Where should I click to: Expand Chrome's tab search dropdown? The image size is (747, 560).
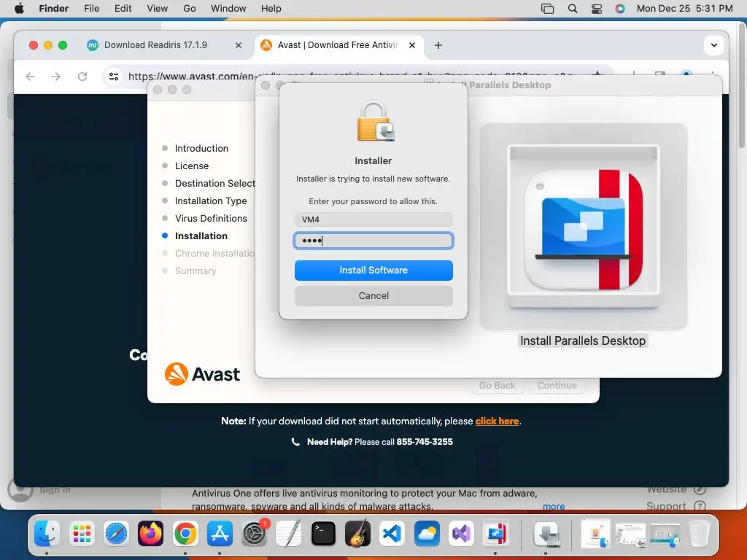[714, 45]
